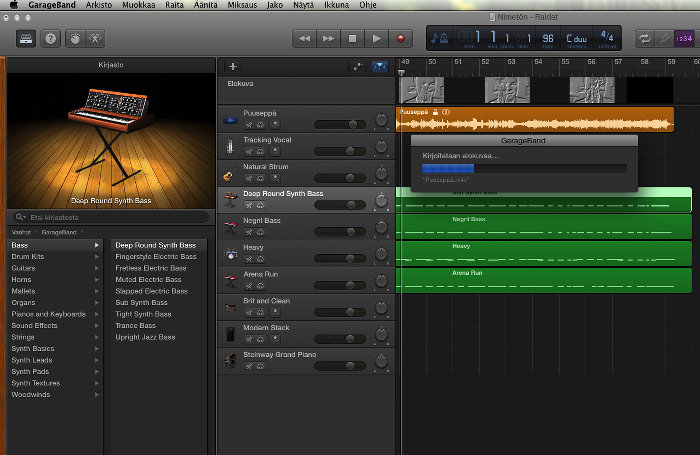Select the Sub Synth Bass patch
Screen dimensions: 700x455
pyautogui.click(x=141, y=303)
